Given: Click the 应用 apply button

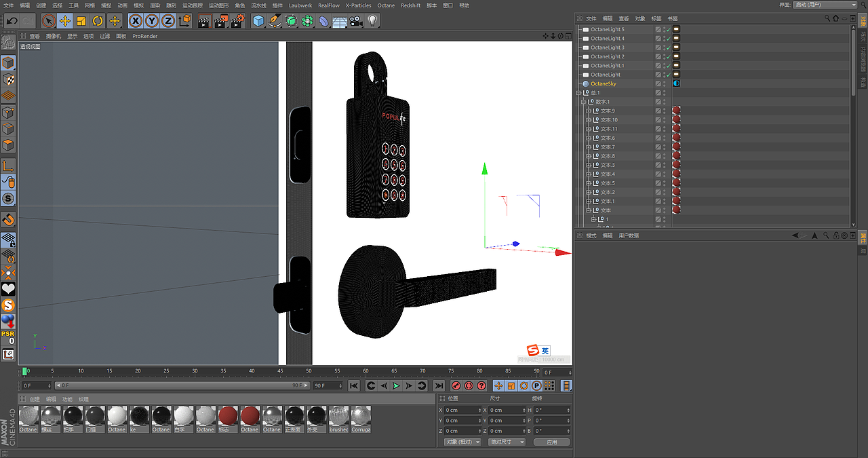Looking at the screenshot, I should coord(551,442).
